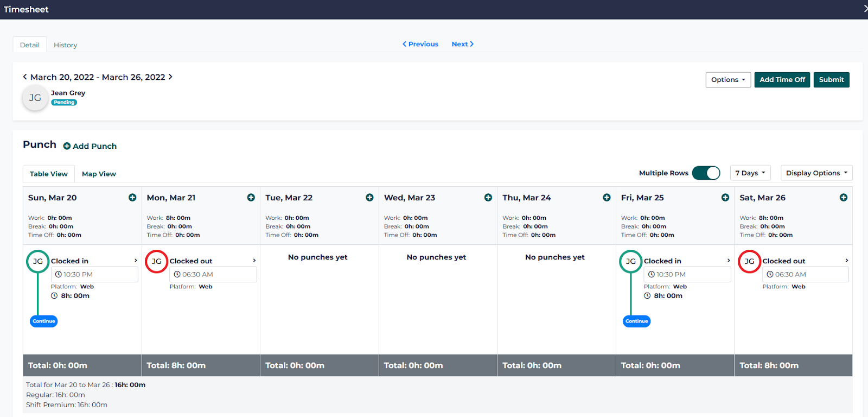The image size is (868, 417).
Task: Switch to Map View tab
Action: coord(99,174)
